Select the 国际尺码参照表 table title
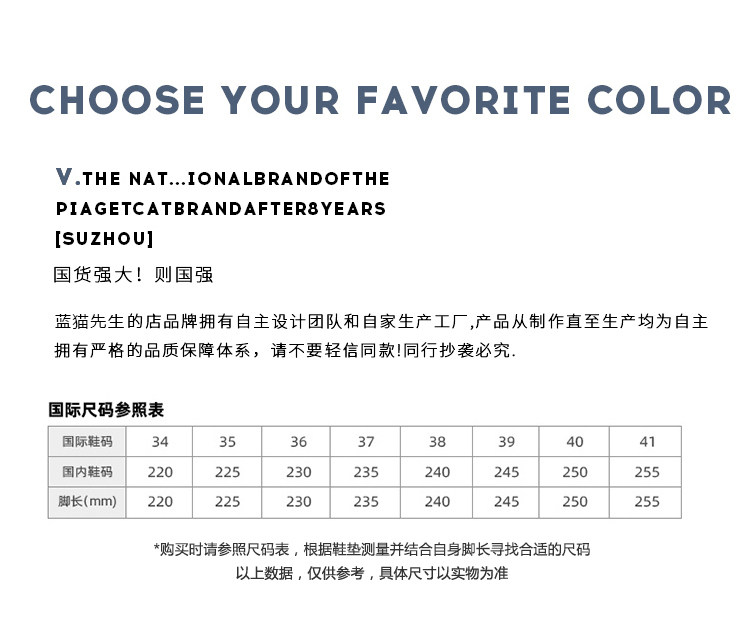The width and height of the screenshot is (750, 631). [x=106, y=410]
